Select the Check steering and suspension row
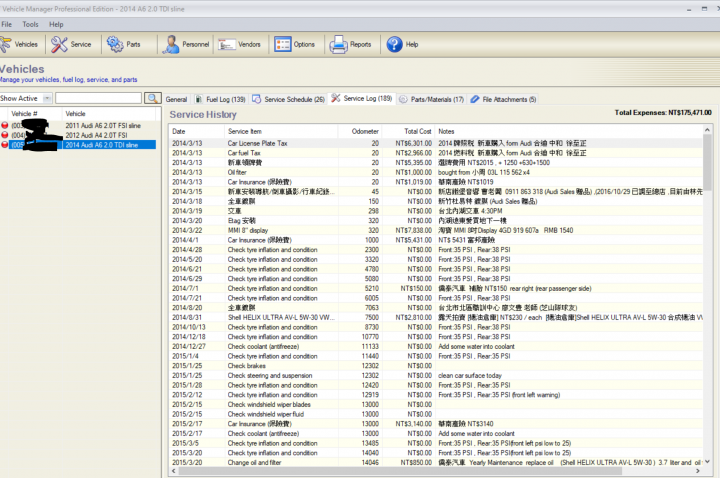Viewport: 720px width, 478px height. coord(436,375)
